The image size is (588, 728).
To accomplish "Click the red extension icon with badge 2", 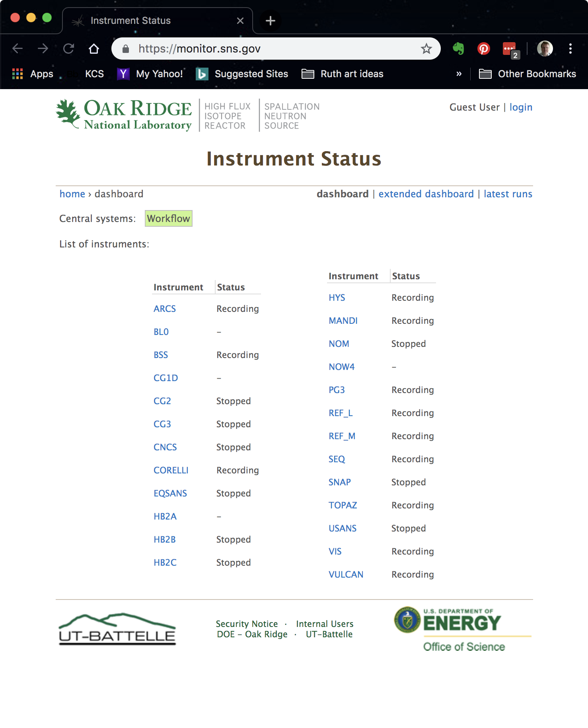I will tap(510, 49).
